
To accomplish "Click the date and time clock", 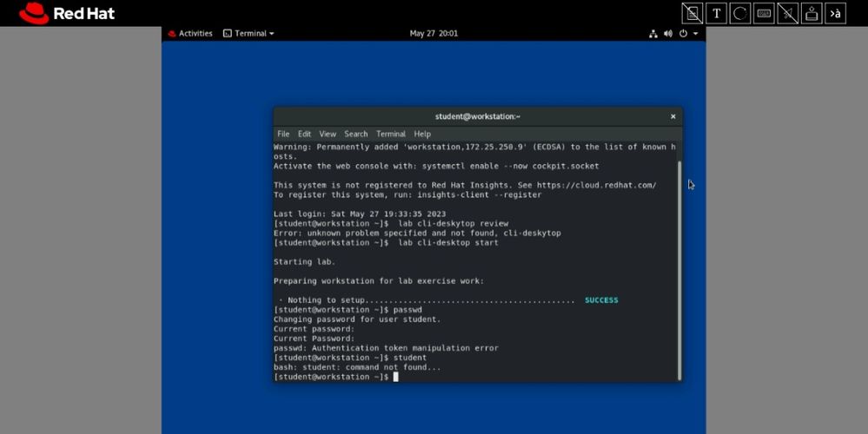I will point(434,34).
